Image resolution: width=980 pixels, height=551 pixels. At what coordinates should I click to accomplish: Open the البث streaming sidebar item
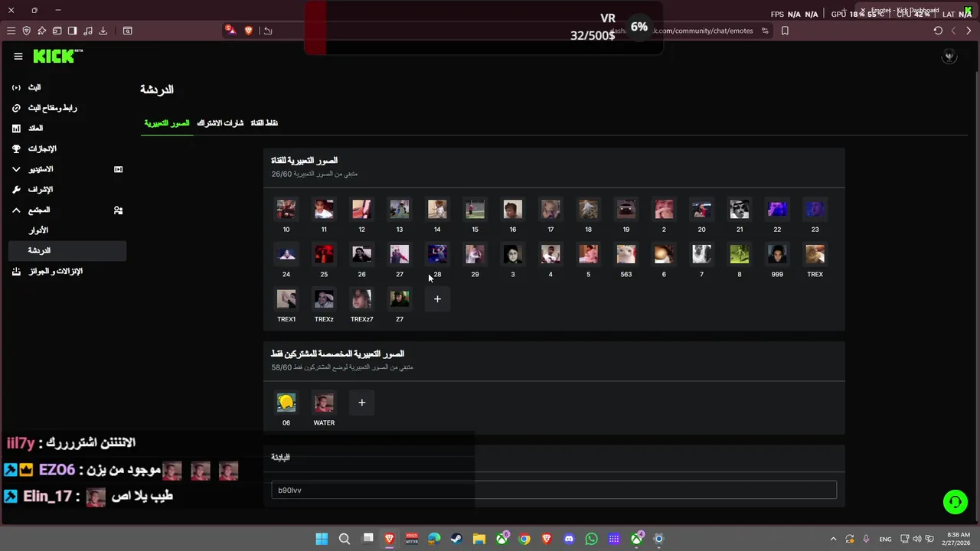67,88
